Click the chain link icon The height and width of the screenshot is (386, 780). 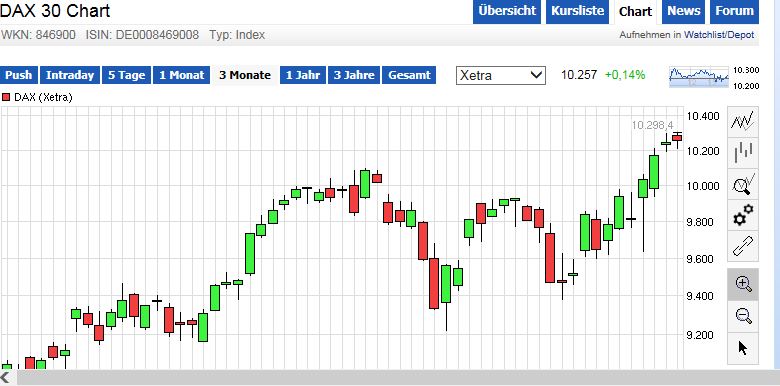point(743,246)
